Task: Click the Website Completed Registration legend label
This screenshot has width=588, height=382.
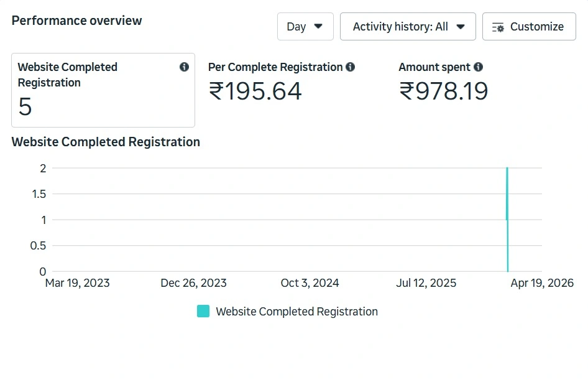Action: point(296,312)
